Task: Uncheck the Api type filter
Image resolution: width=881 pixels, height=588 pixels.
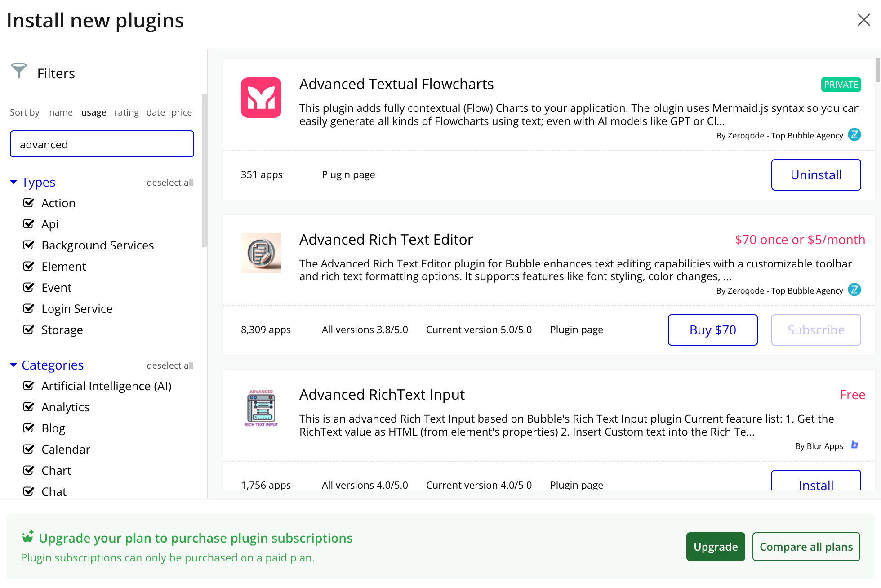Action: click(x=29, y=224)
